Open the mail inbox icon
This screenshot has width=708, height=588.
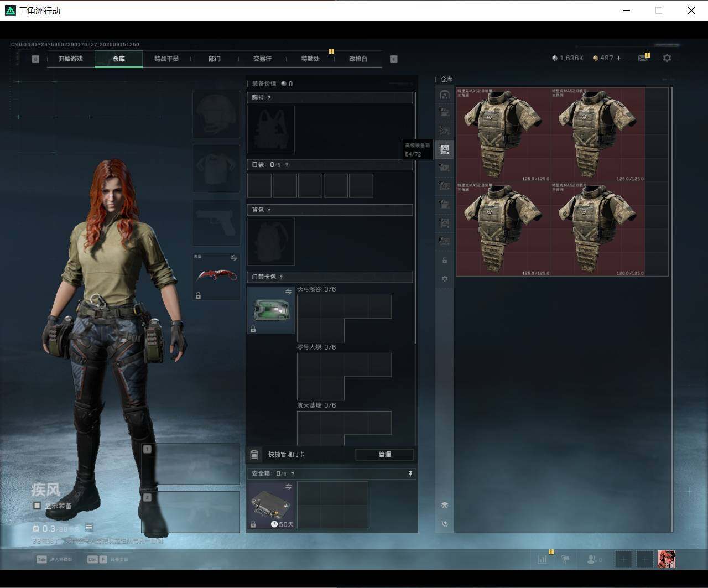[642, 58]
